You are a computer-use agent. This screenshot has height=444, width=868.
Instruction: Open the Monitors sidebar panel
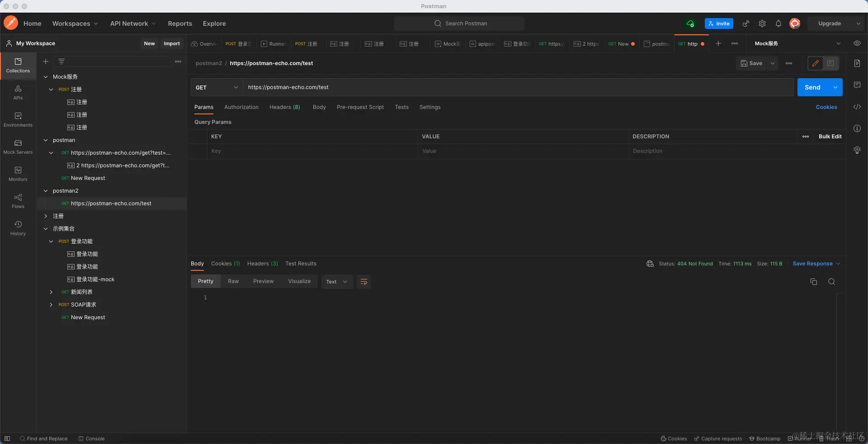coord(18,174)
